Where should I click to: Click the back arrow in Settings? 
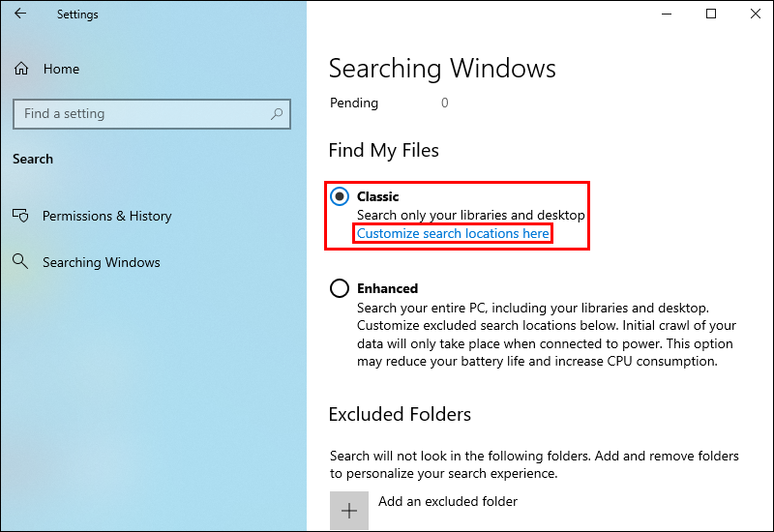coord(20,15)
